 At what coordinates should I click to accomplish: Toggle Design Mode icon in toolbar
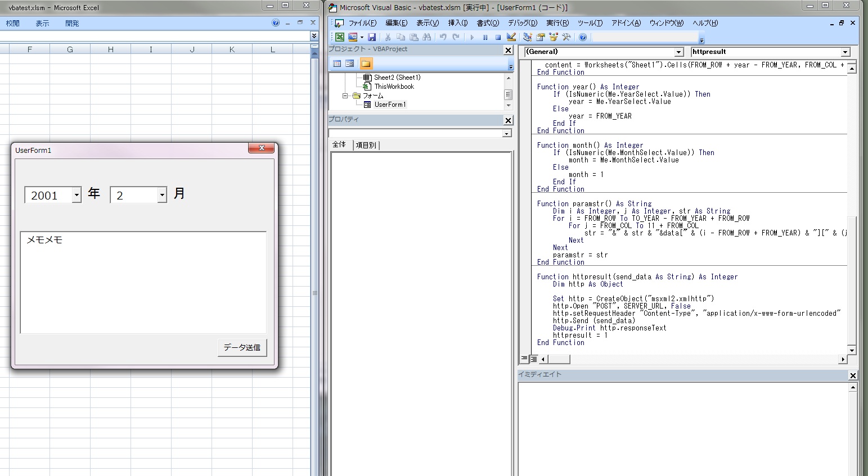pos(511,37)
